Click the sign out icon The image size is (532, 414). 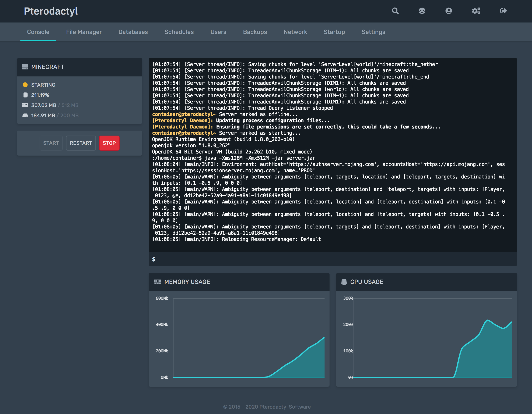tap(503, 11)
